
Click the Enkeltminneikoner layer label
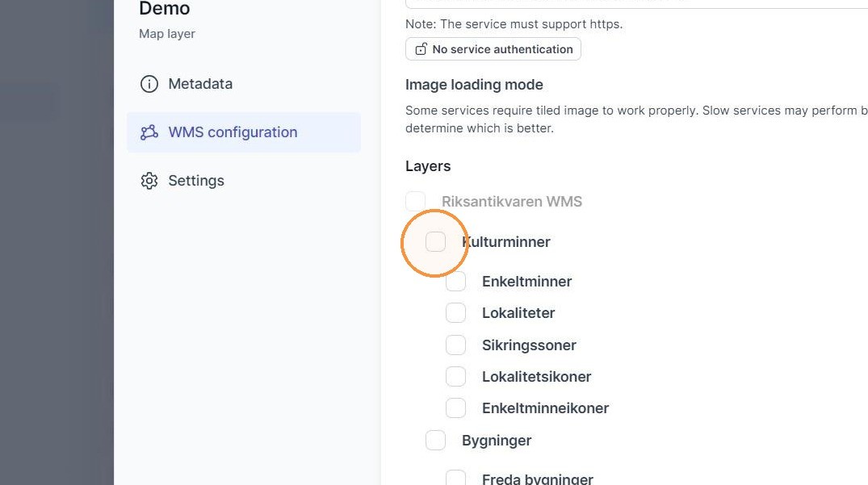[x=545, y=408]
